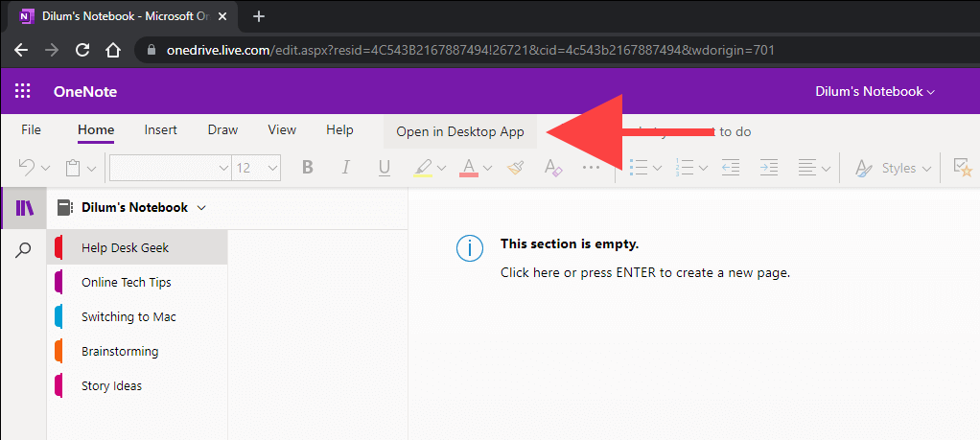Open Dilum's Notebook switcher in purple header

click(875, 91)
